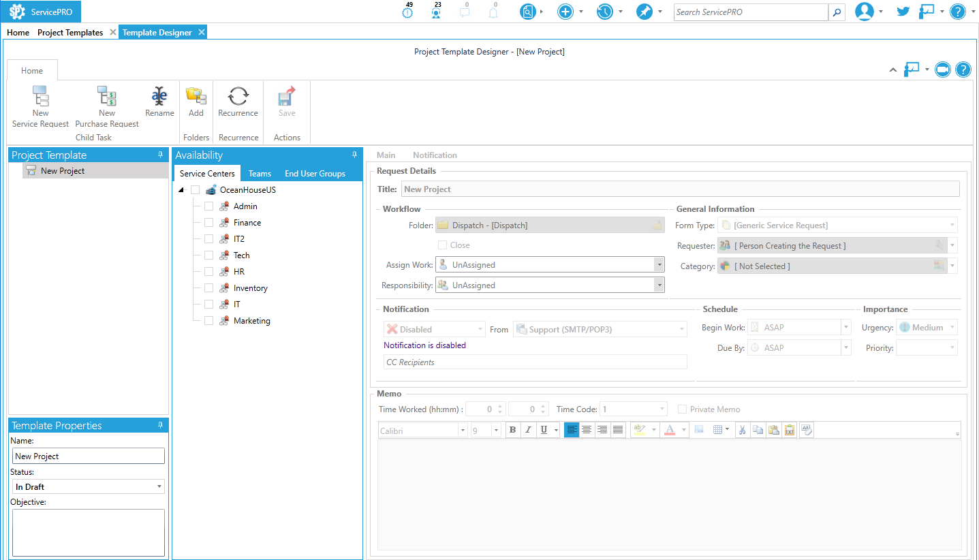Center-align the memo text
979x560 pixels.
[x=587, y=430]
